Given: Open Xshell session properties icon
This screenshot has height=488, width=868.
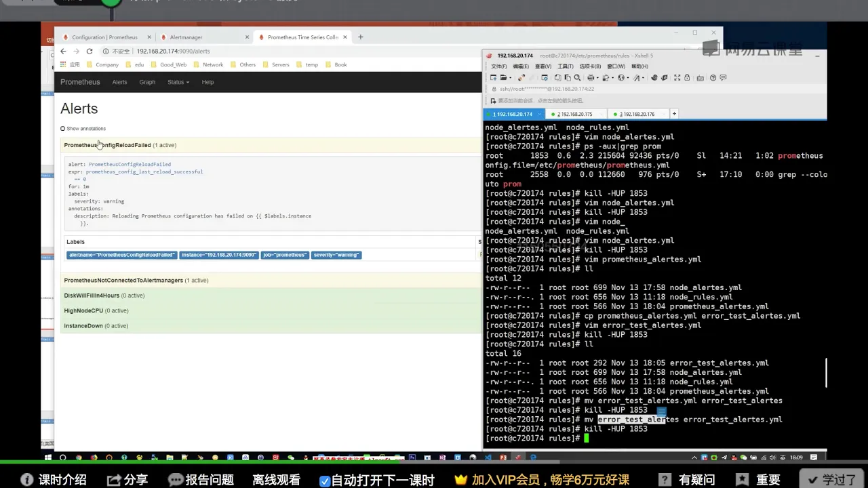Looking at the screenshot, I should (x=545, y=78).
